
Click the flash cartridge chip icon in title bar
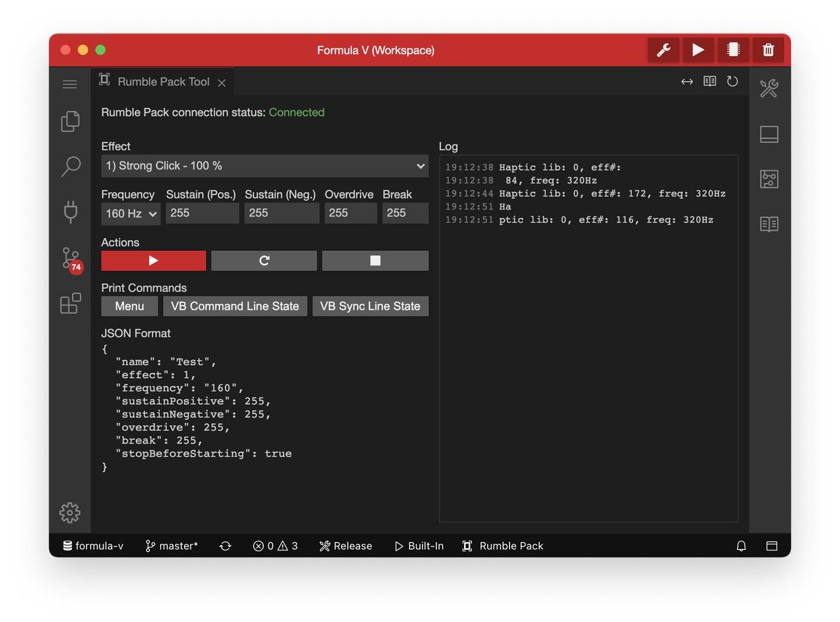(x=733, y=50)
